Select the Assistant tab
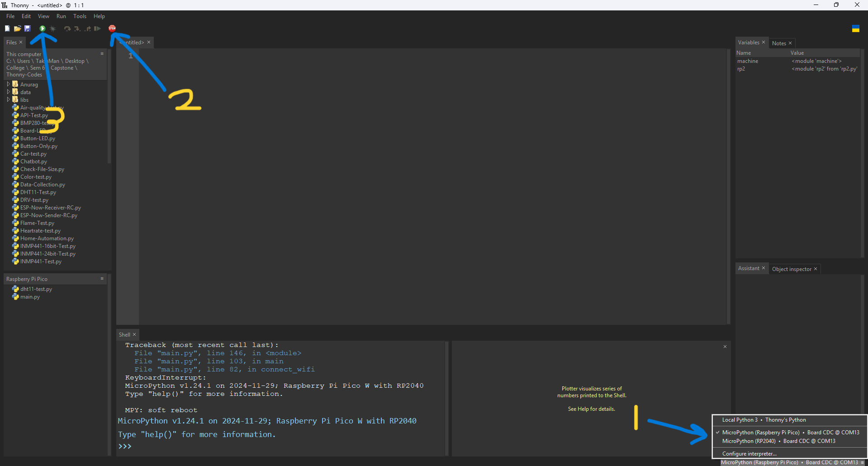868x466 pixels. coord(749,268)
